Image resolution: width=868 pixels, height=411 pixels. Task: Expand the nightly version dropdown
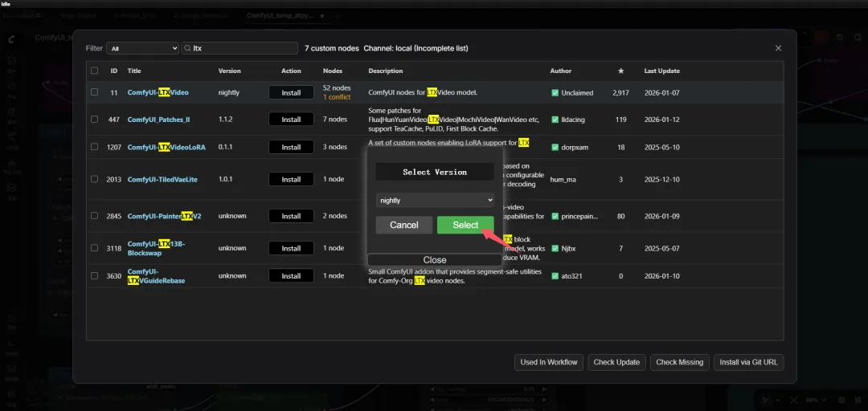435,200
